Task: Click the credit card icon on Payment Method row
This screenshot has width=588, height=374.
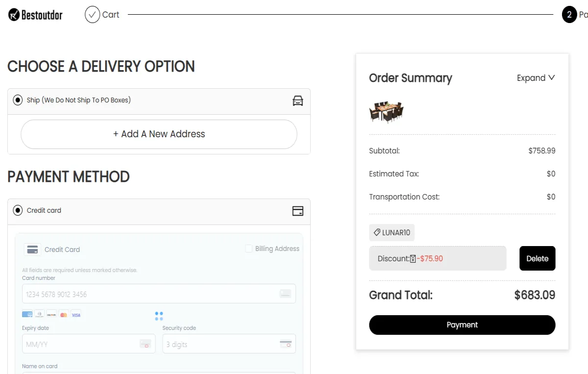Action: [297, 211]
